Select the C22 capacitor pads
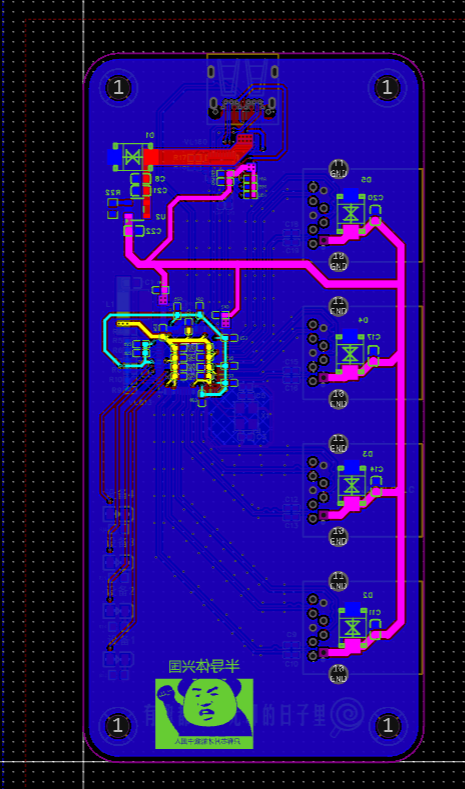 [135, 231]
